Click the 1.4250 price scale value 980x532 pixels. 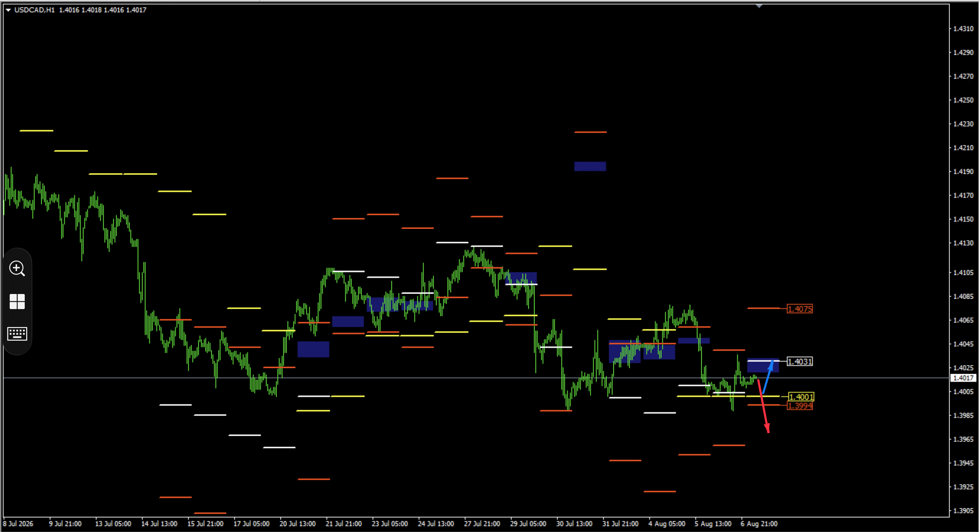(x=963, y=100)
